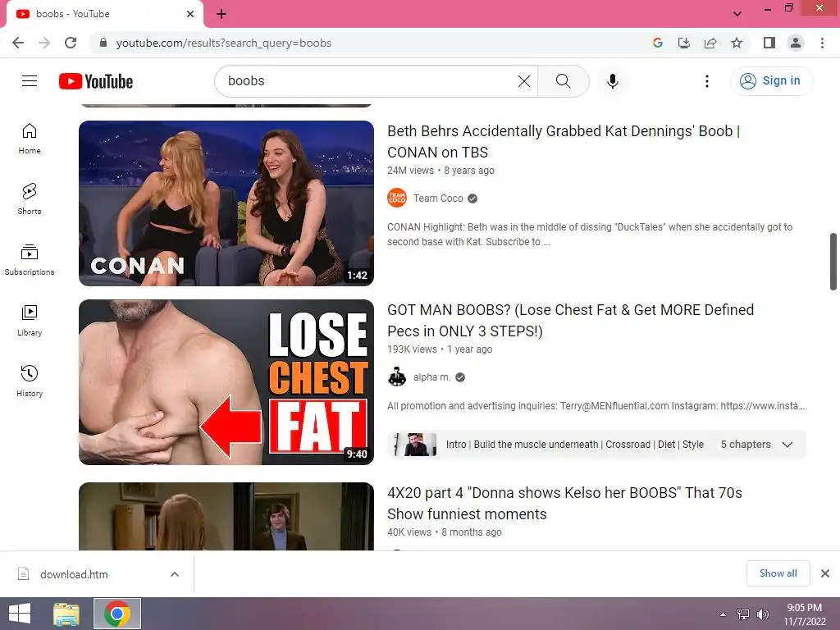Bookmark this page with the star
This screenshot has width=840, height=630.
[x=737, y=43]
